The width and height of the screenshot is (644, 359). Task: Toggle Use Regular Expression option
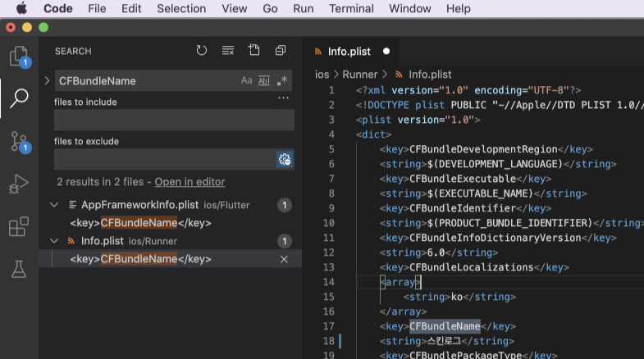[x=281, y=80]
